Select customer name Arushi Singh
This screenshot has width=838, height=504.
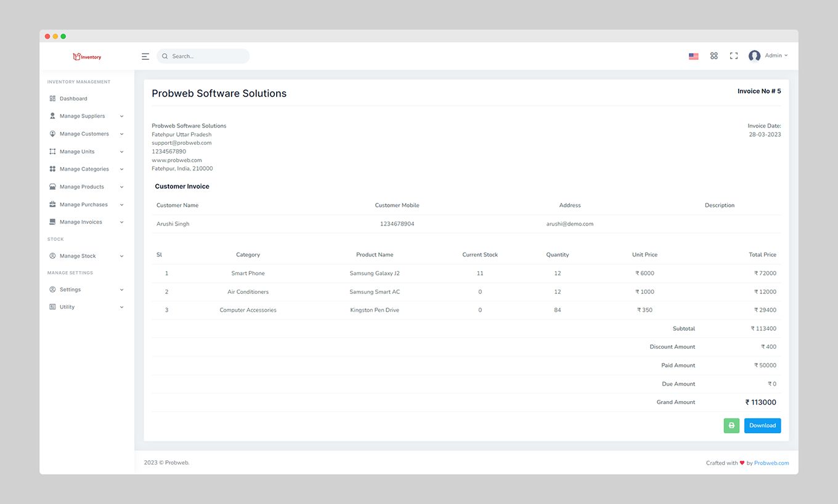(x=173, y=224)
